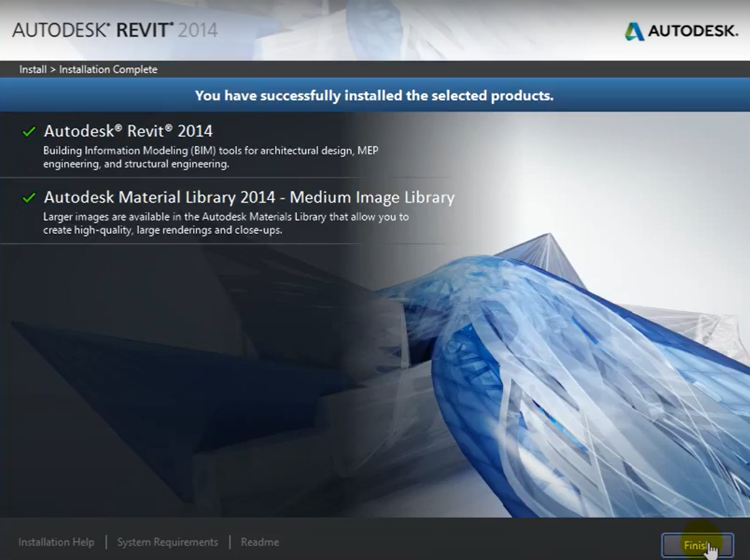Select the Autodesk Revit 2014 product heading

(128, 131)
